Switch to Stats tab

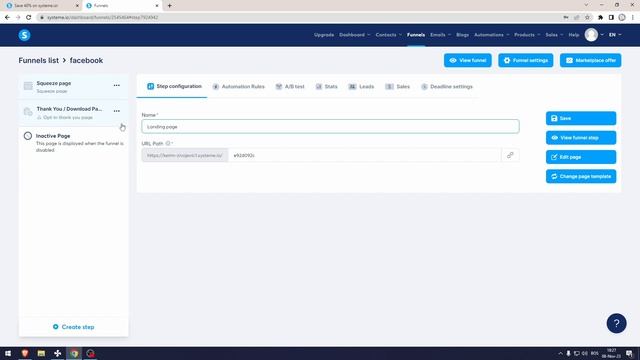(327, 87)
